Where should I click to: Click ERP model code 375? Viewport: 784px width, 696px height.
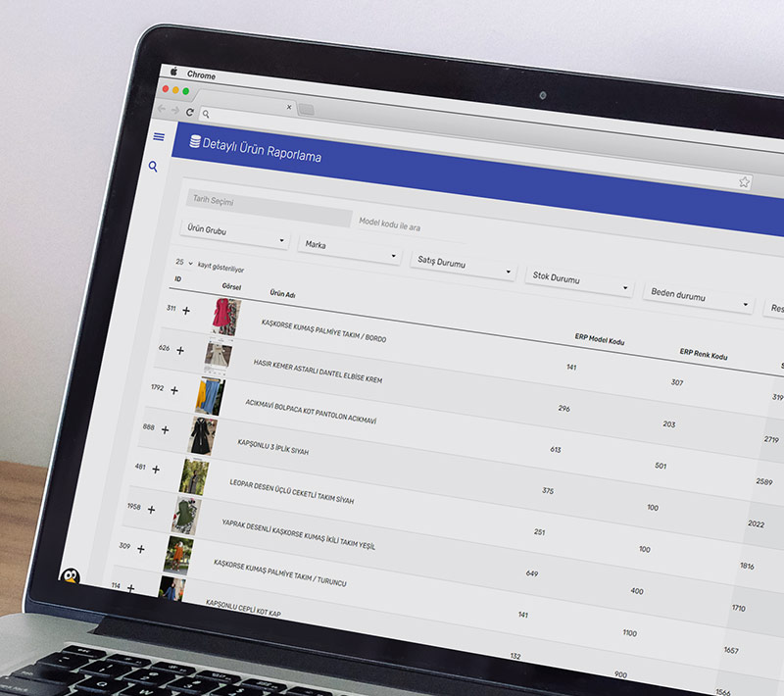point(548,491)
